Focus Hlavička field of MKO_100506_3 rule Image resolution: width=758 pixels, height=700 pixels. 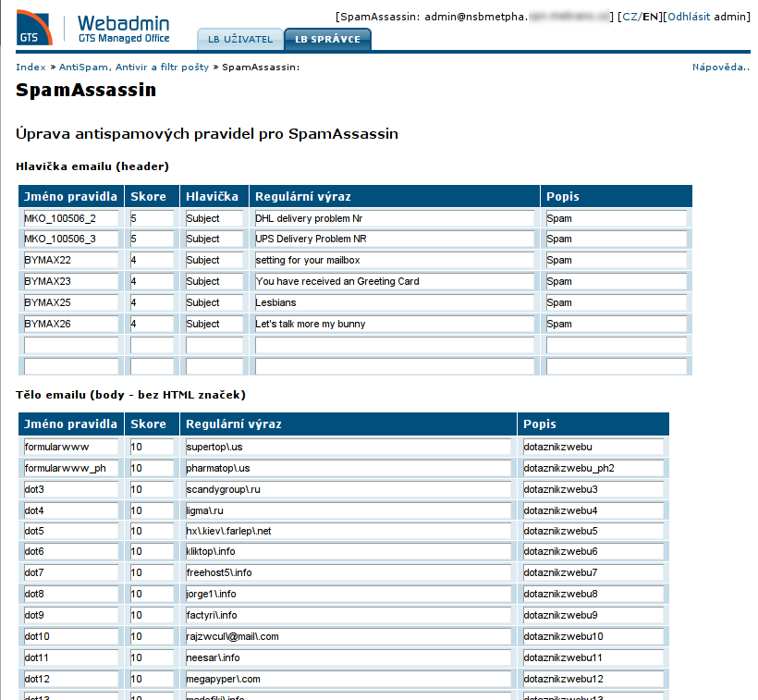[x=214, y=239]
